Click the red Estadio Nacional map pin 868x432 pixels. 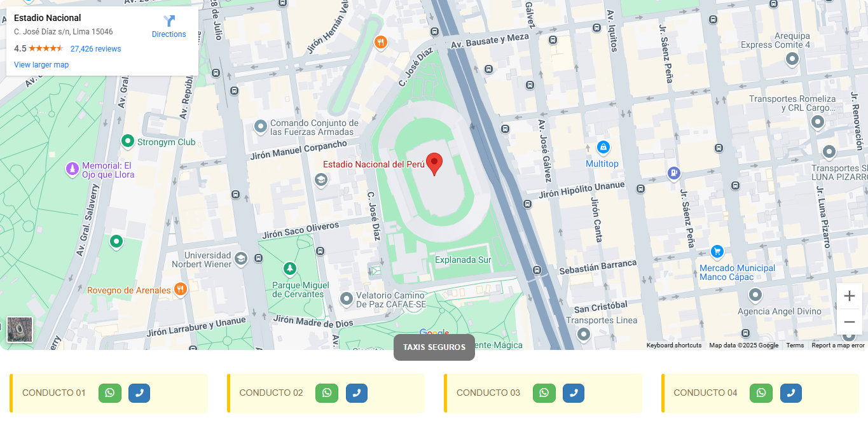click(434, 164)
